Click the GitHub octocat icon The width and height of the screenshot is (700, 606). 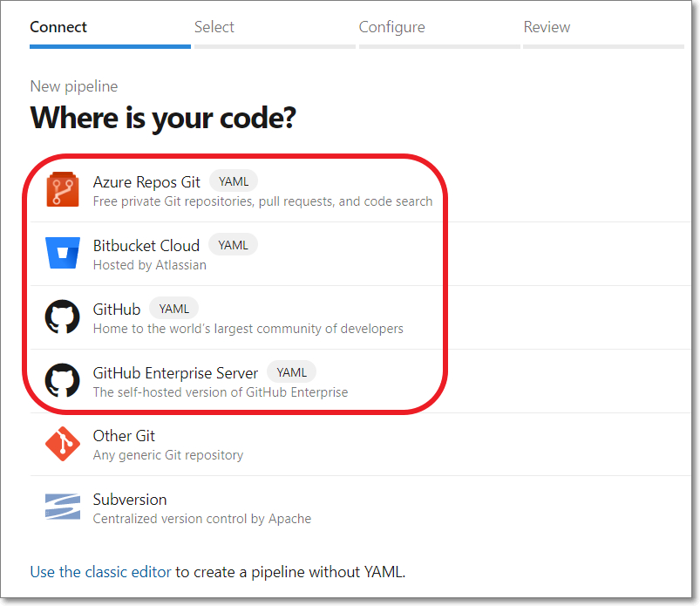63,317
